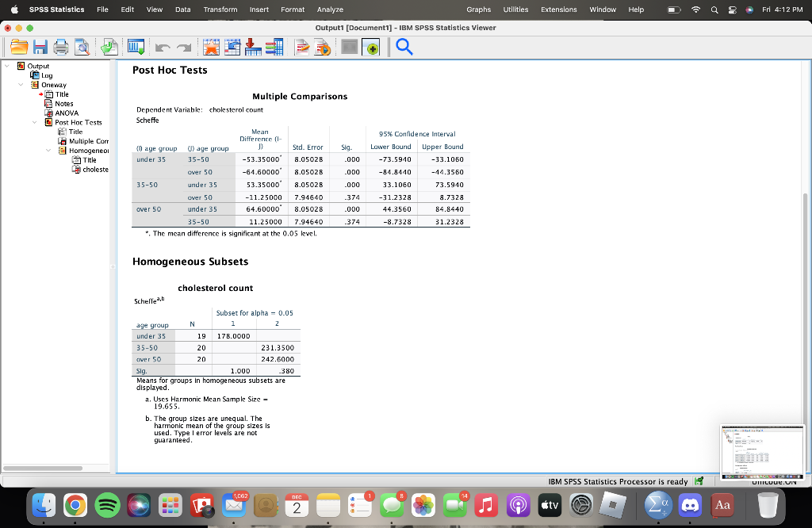Click the significance footnote under Multiple Comparisons
Viewport: 812px width, 528px height.
[231, 233]
